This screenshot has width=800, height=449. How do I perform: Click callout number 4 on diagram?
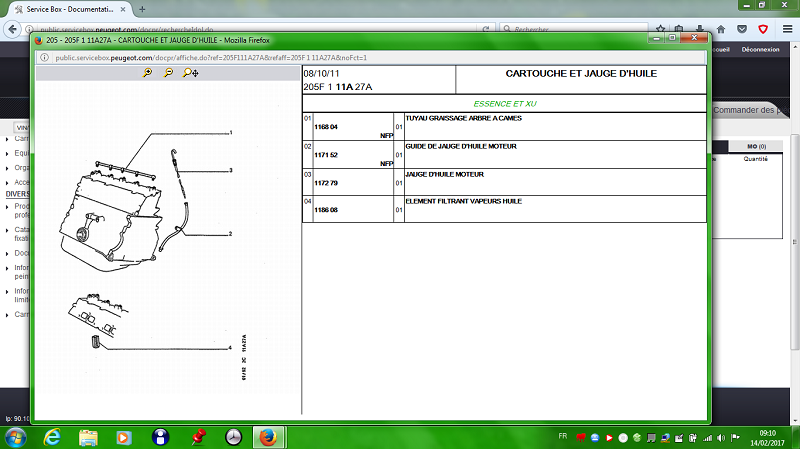tap(230, 348)
